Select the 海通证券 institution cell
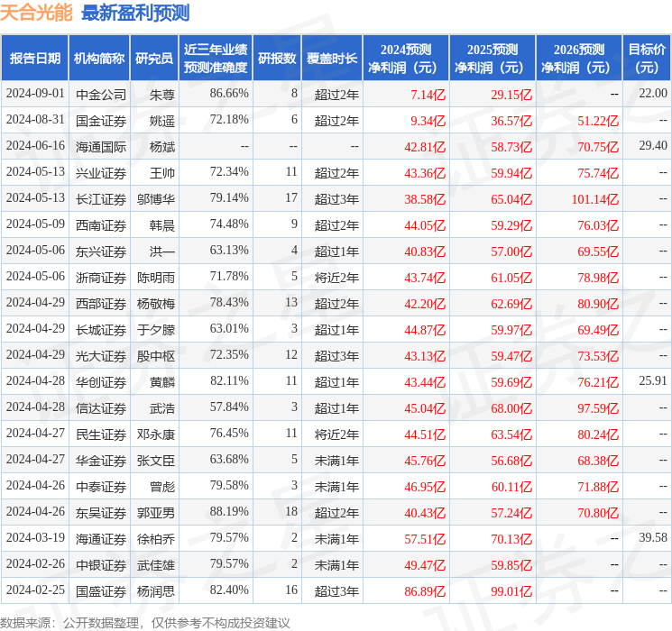The width and height of the screenshot is (672, 631). click(101, 538)
